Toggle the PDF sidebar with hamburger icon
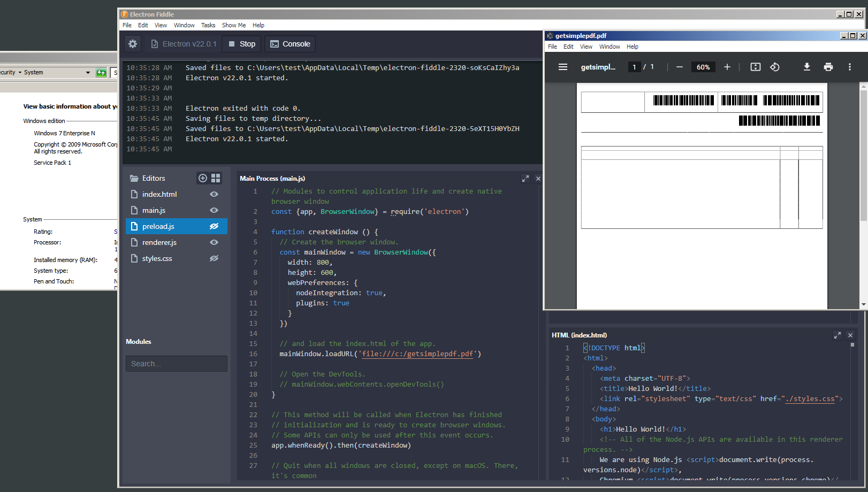Viewport: 868px width, 492px height. (562, 66)
